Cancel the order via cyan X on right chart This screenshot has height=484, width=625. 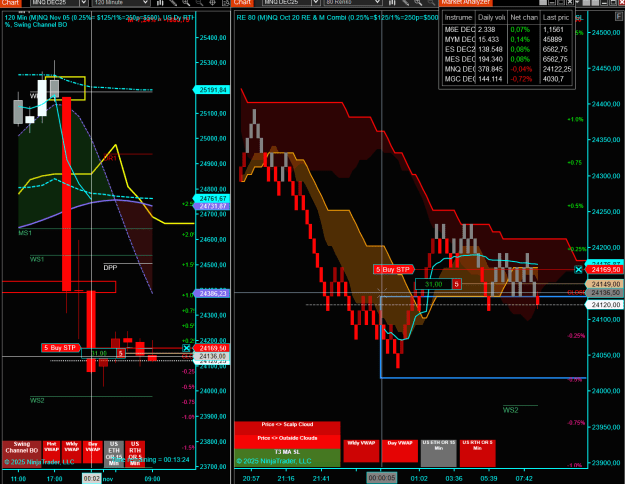[x=578, y=270]
